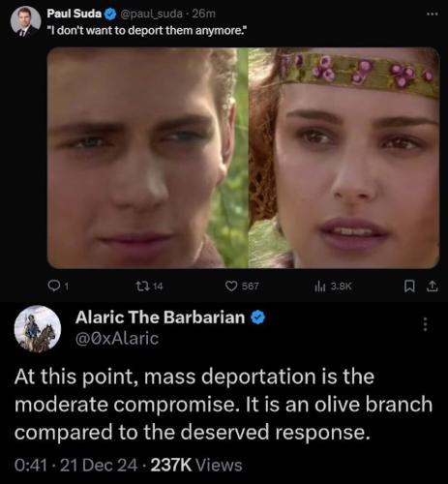Open reply icon on Paul Suda tweet

52,286
